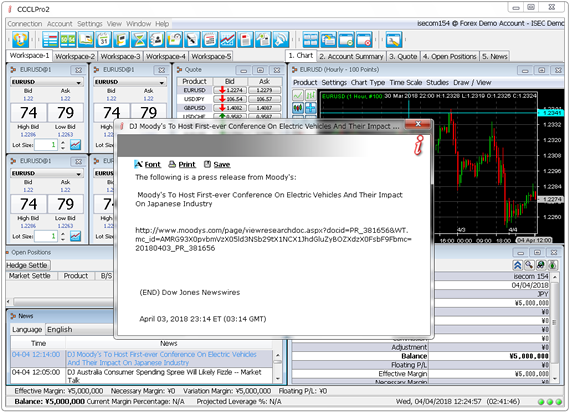Click the window icon with red cross
This screenshot has height=413, width=570.
[x=364, y=40]
